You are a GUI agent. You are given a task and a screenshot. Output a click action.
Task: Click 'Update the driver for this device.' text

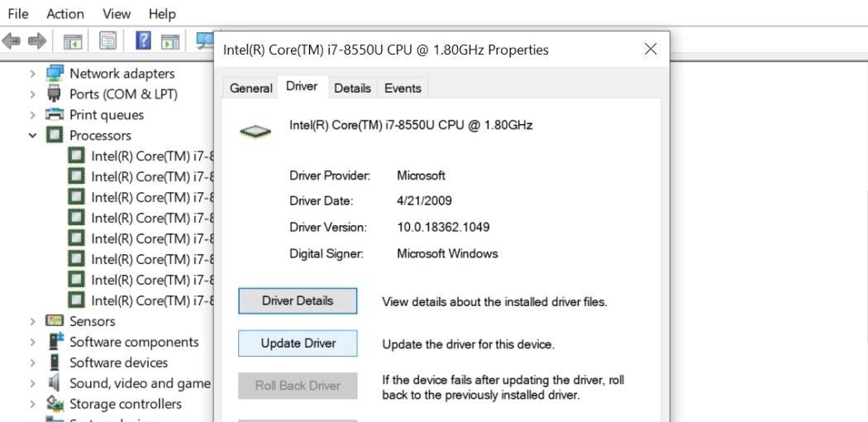(x=469, y=344)
